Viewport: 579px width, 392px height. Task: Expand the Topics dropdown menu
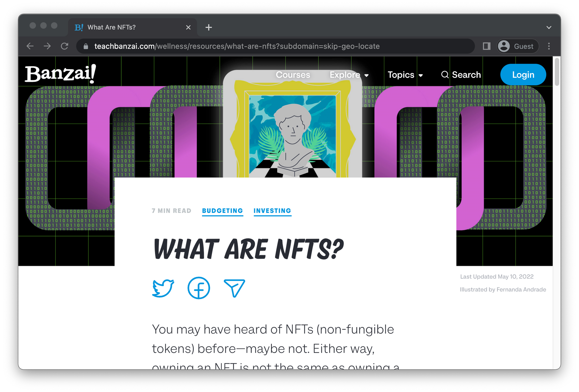tap(405, 75)
